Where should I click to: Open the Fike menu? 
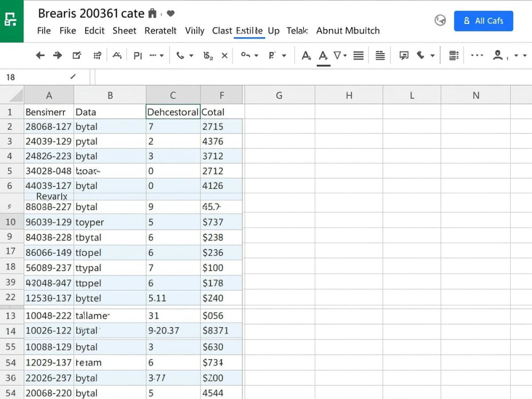point(68,30)
